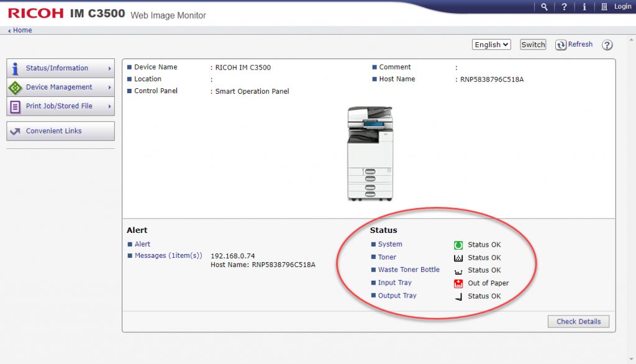This screenshot has width=636, height=364.
Task: Click the green System status OK icon
Action: pyautogui.click(x=458, y=245)
